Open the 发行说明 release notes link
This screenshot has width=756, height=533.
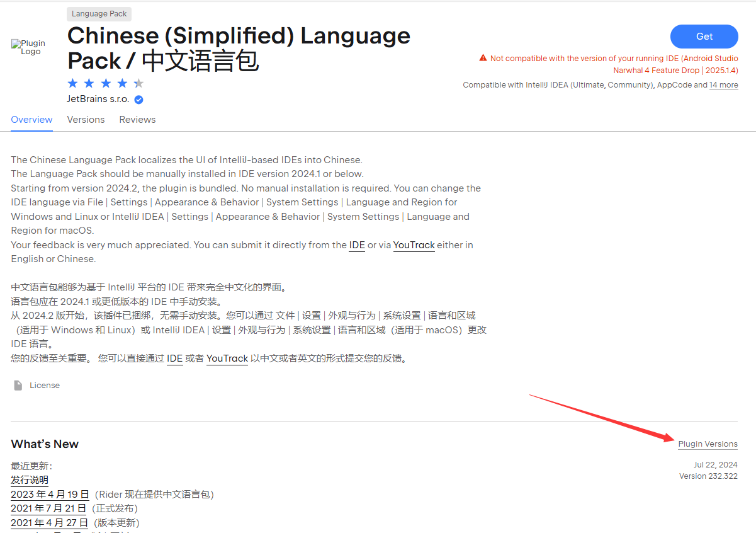[30, 480]
